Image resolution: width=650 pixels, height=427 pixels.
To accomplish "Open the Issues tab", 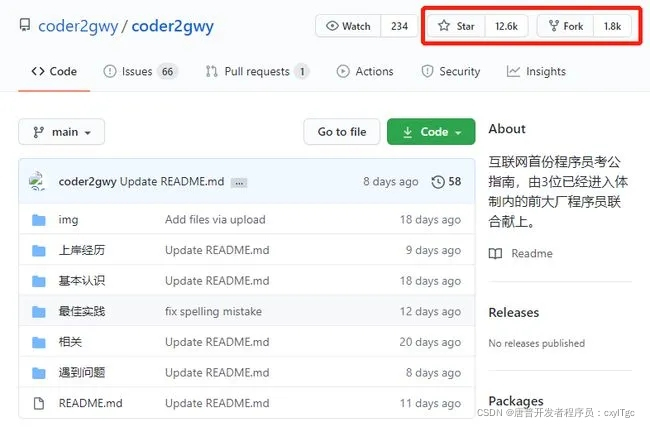I will point(141,71).
